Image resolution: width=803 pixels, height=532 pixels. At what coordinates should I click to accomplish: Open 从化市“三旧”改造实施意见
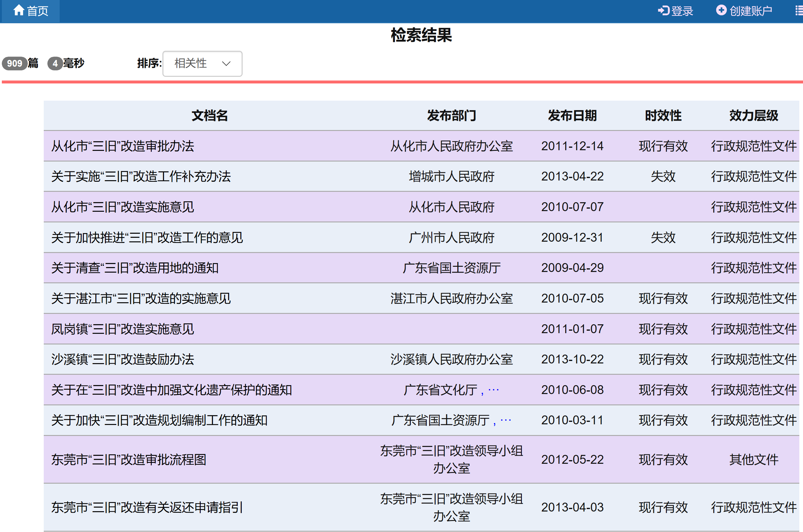point(122,207)
